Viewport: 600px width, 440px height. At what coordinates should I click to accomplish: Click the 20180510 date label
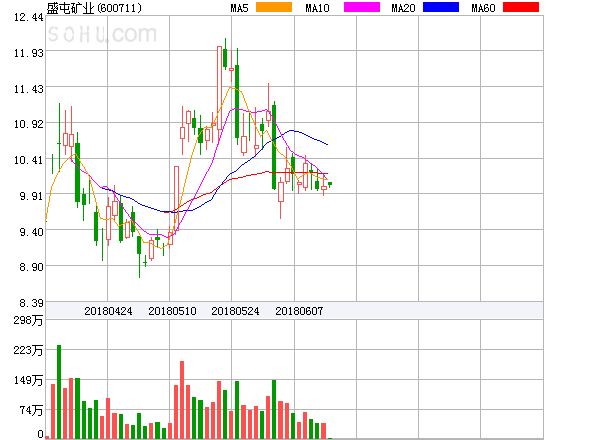pyautogui.click(x=172, y=311)
